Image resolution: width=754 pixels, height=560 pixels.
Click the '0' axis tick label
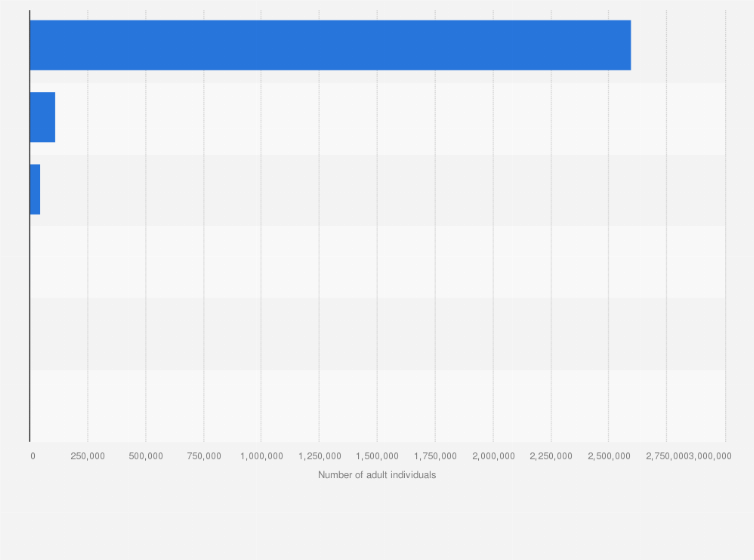pyautogui.click(x=33, y=456)
